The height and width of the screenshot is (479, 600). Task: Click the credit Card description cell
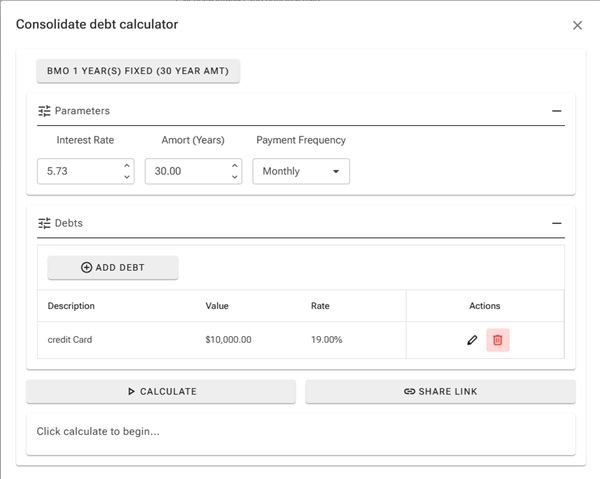70,340
